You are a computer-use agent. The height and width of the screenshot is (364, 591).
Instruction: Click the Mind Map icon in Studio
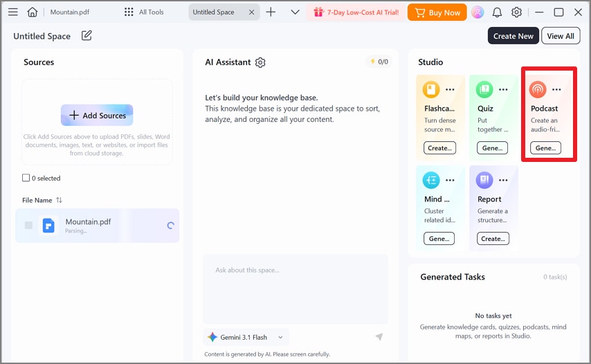click(x=431, y=180)
